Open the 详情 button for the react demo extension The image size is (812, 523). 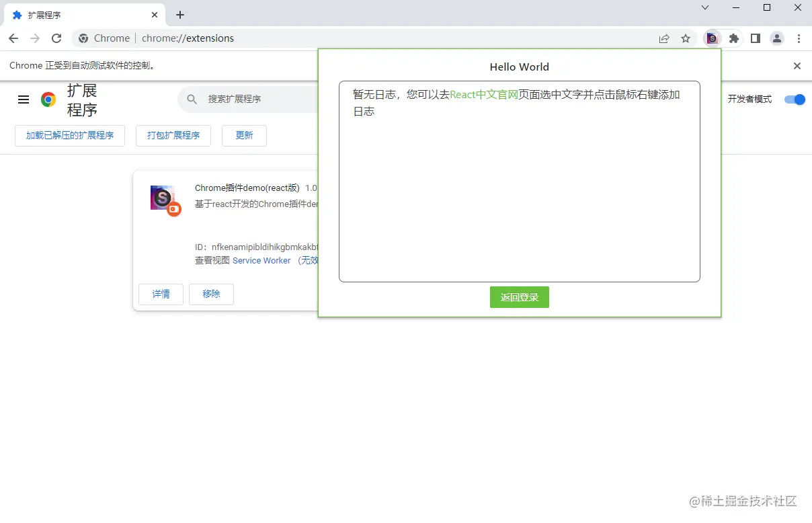[161, 294]
